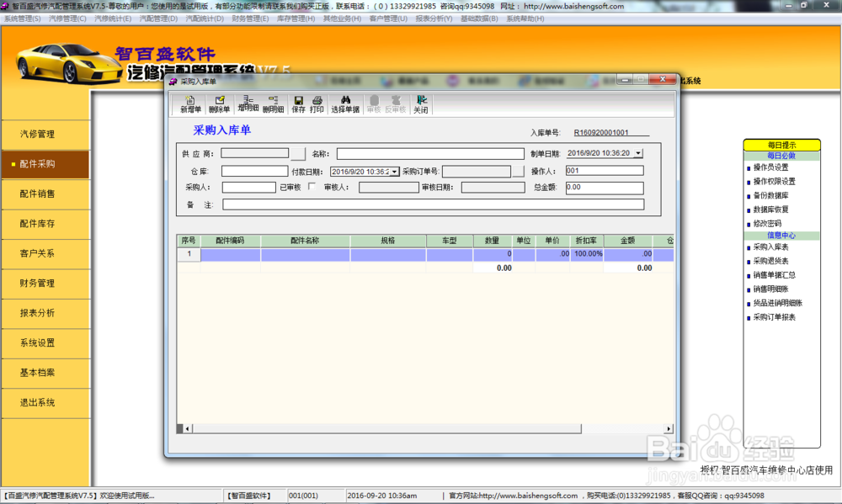Open the 库存管理(H) menu
The image size is (842, 504).
click(x=296, y=19)
